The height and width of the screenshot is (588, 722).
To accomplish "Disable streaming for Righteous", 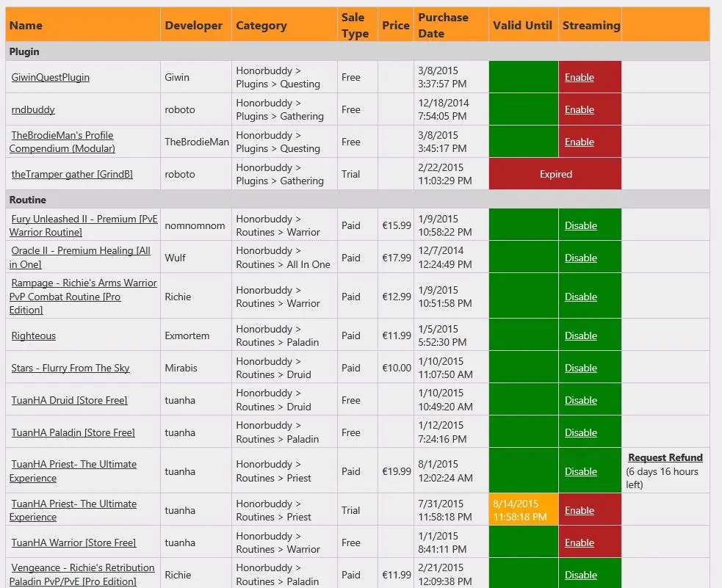I will pyautogui.click(x=581, y=335).
